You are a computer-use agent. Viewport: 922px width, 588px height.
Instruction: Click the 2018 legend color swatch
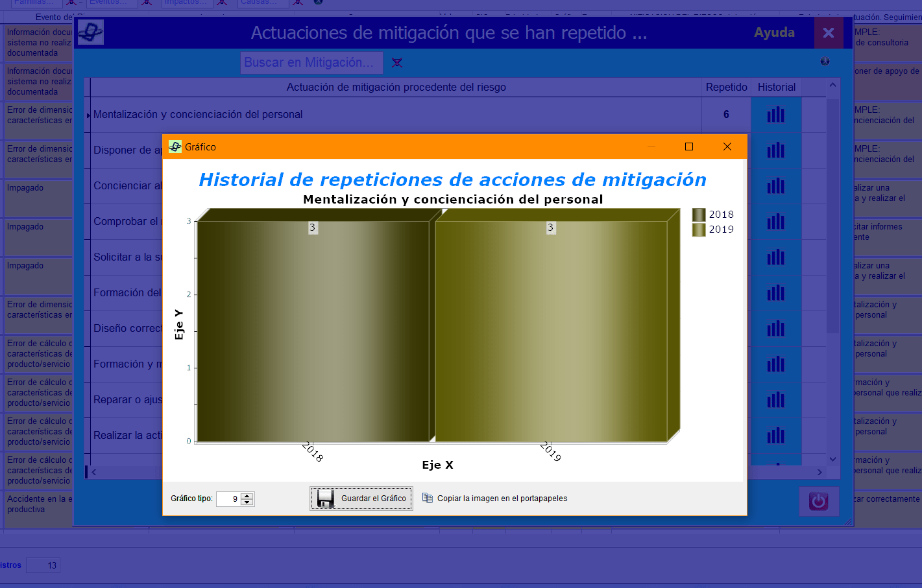click(699, 215)
